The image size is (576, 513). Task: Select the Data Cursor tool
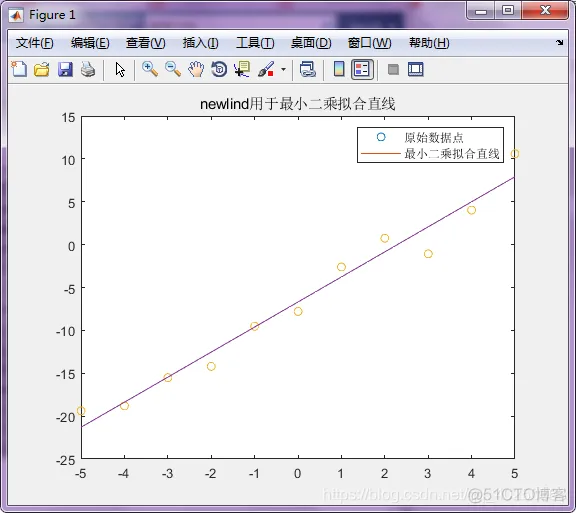(242, 69)
